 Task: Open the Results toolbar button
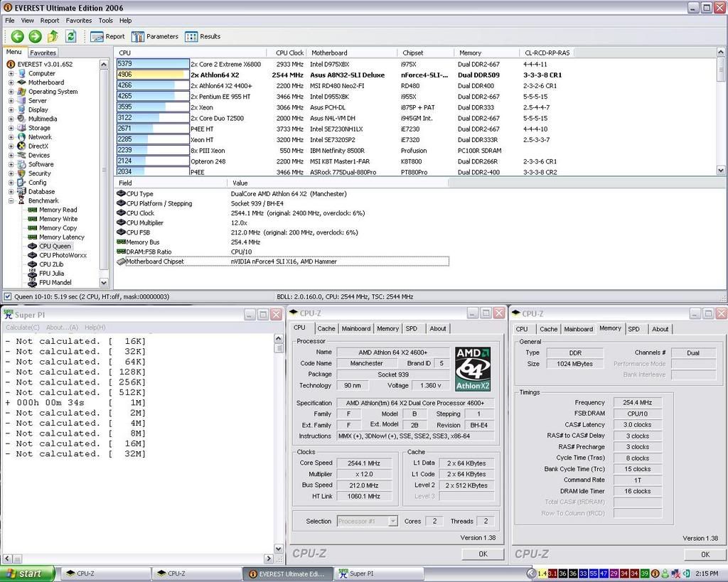[x=203, y=37]
